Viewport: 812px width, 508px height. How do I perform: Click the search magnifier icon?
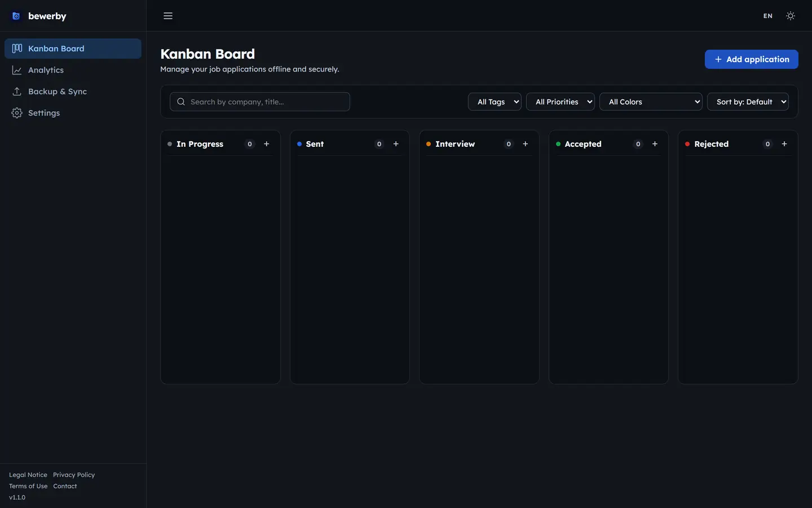click(x=181, y=102)
